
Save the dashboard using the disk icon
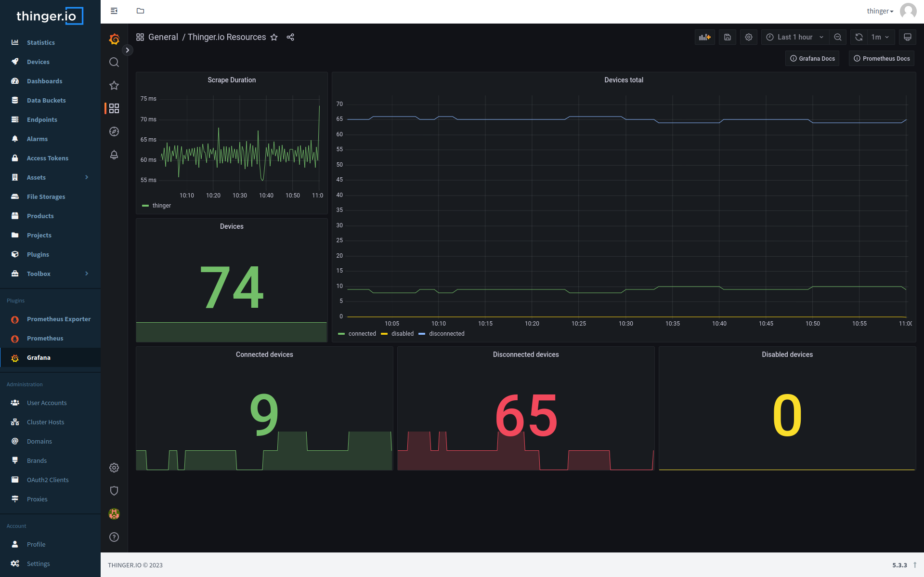pos(727,37)
